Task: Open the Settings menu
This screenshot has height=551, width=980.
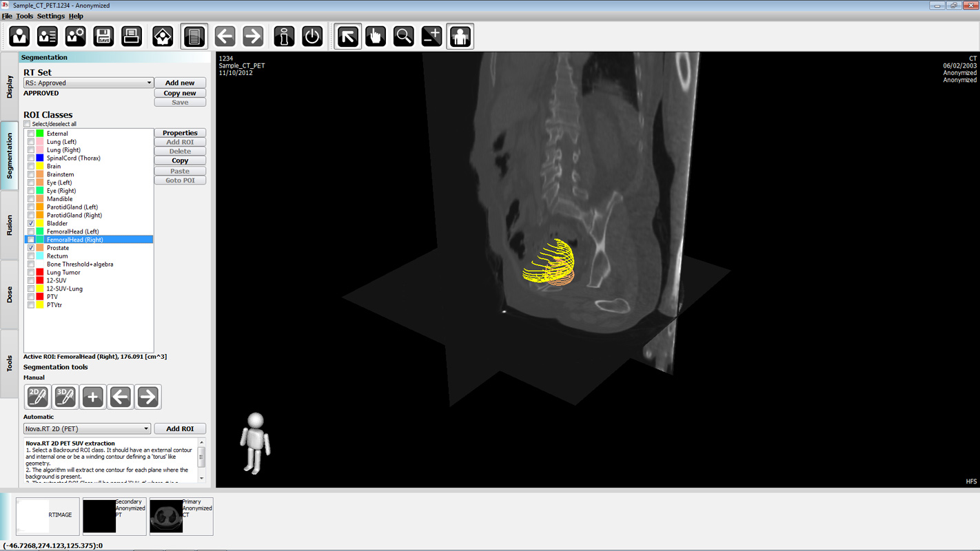Action: pyautogui.click(x=51, y=16)
